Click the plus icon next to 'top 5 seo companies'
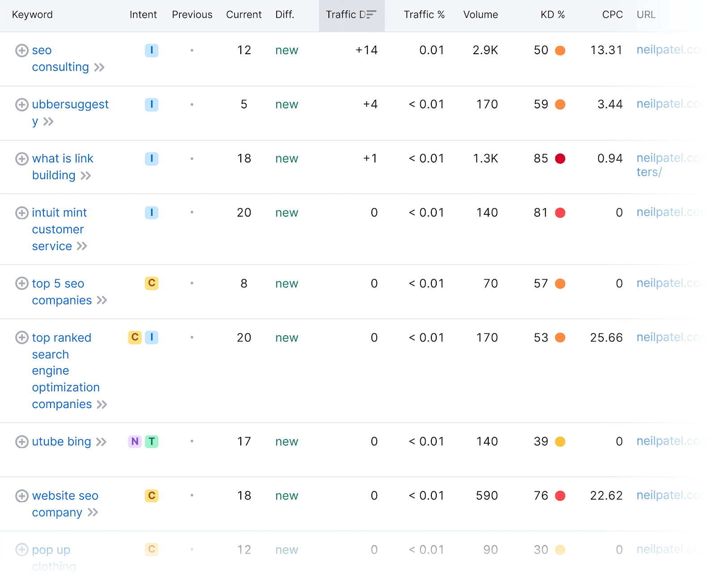The height and width of the screenshot is (588, 716). (x=21, y=284)
